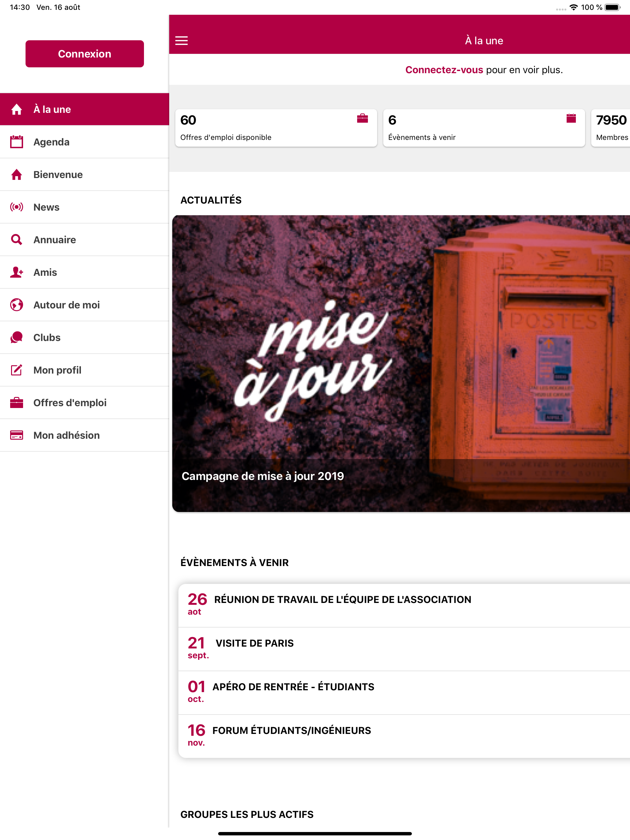Open the hamburger menu icon

point(181,41)
